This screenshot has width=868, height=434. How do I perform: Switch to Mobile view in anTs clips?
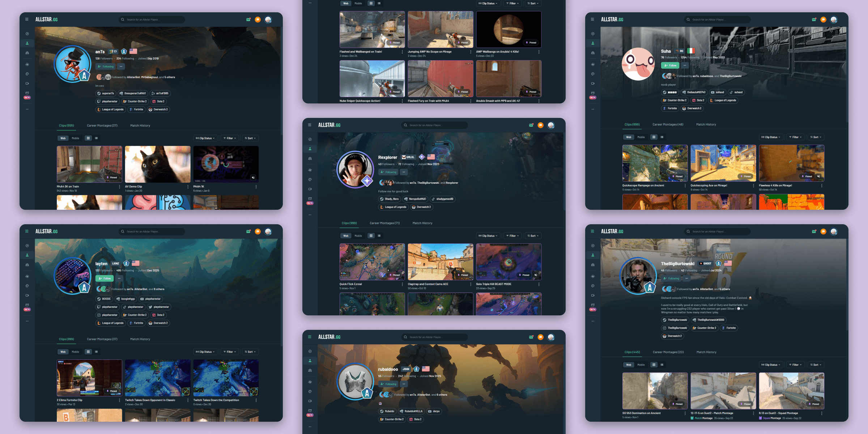[x=75, y=138]
